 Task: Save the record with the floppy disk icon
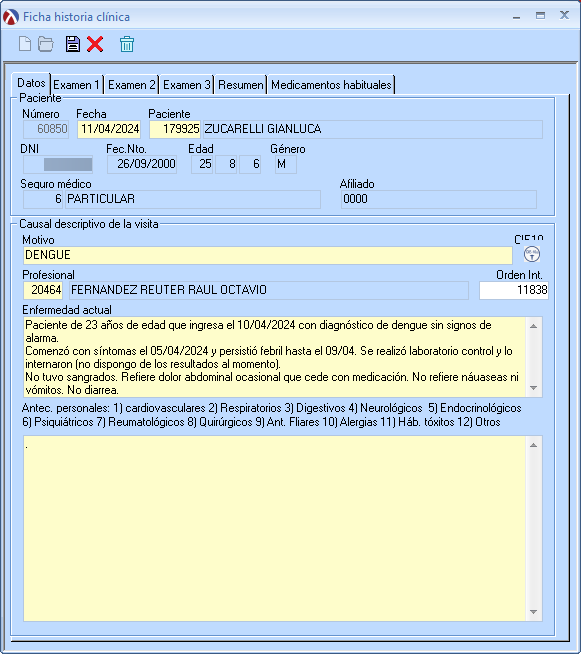(73, 44)
